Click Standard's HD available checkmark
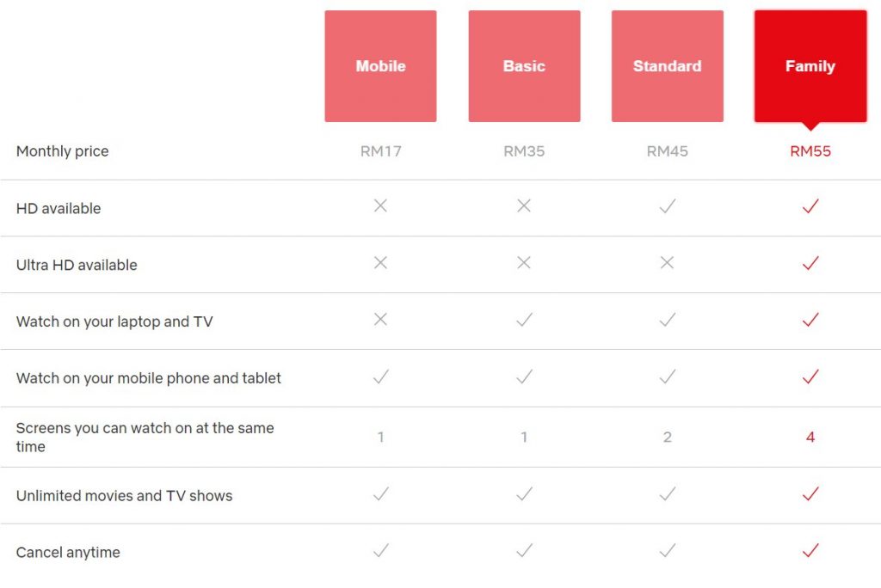 click(668, 206)
